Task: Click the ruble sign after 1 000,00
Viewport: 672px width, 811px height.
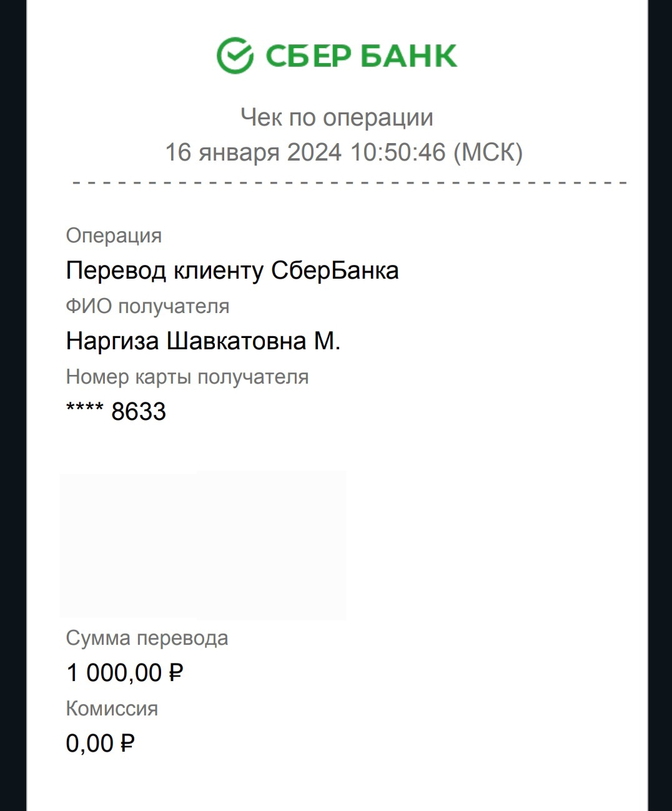Action: click(x=176, y=673)
